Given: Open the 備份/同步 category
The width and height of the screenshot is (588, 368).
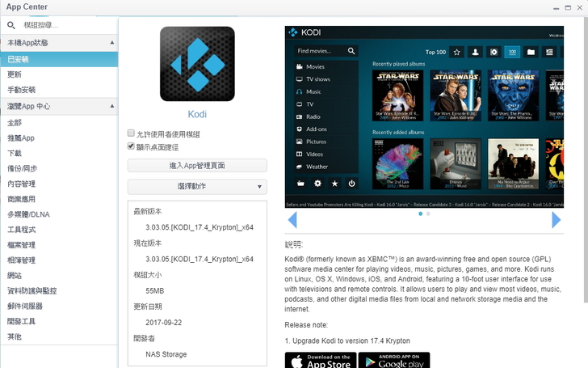Looking at the screenshot, I should (x=59, y=168).
